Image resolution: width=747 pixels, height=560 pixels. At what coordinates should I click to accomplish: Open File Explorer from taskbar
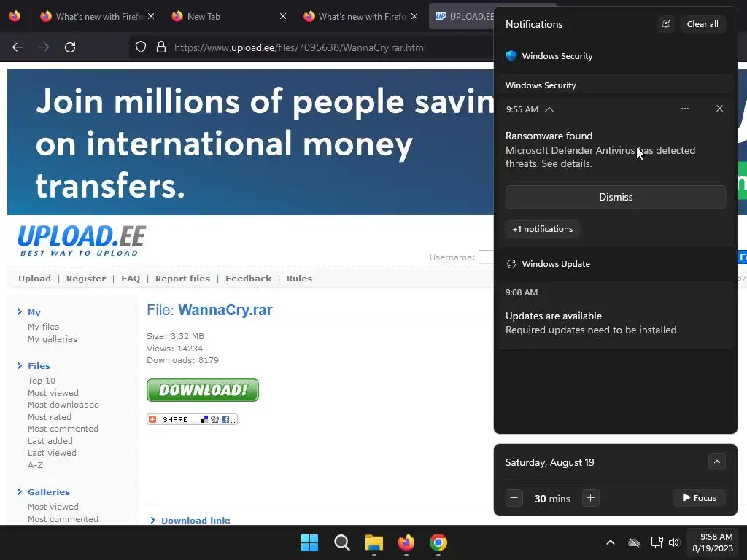[x=374, y=542]
